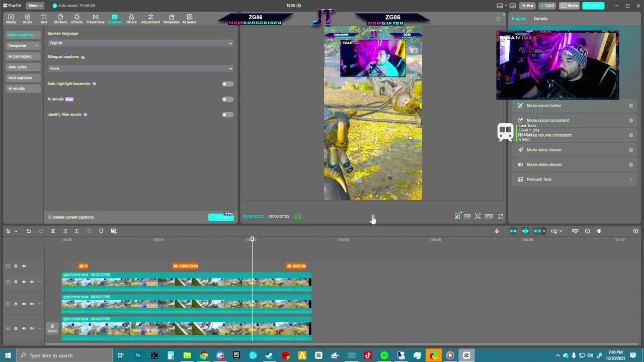Image resolution: width=644 pixels, height=362 pixels.
Task: Click the Split clip icon in timeline toolbar
Action: 53,231
